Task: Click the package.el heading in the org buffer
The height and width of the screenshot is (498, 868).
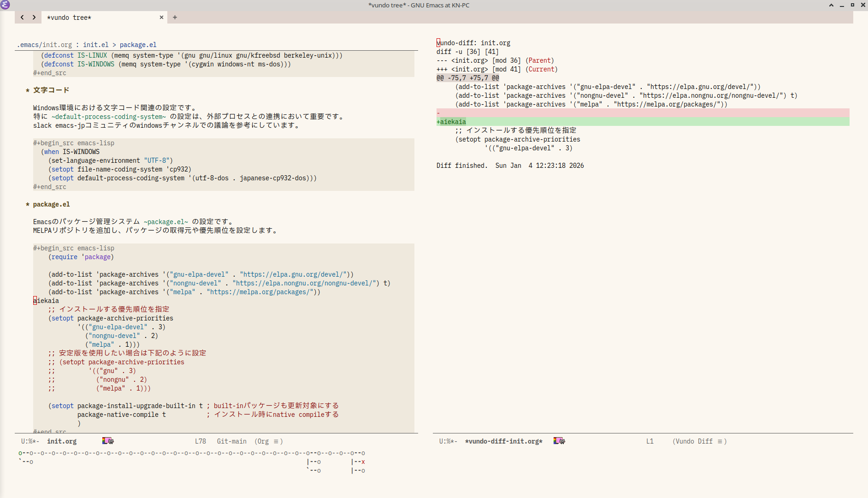Action: click(52, 204)
